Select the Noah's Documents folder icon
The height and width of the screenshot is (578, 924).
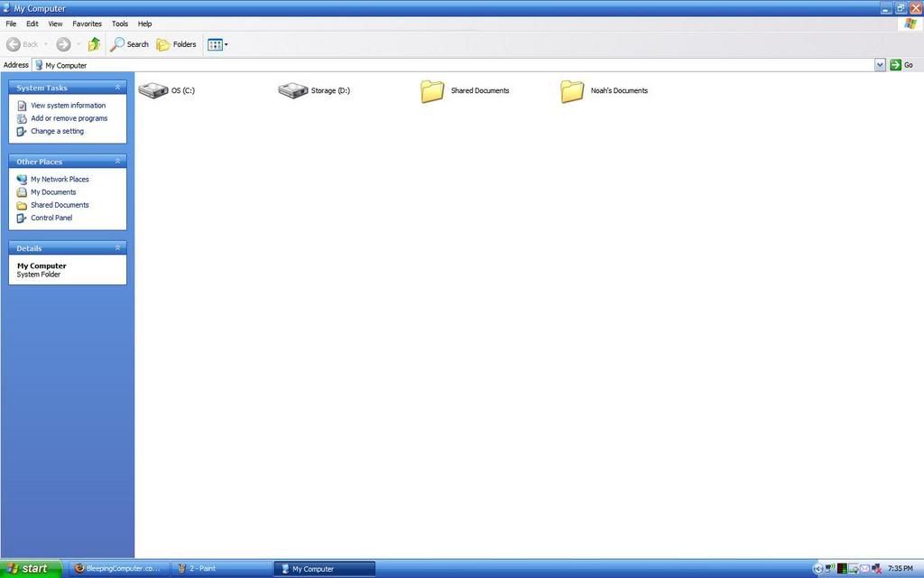pos(572,91)
